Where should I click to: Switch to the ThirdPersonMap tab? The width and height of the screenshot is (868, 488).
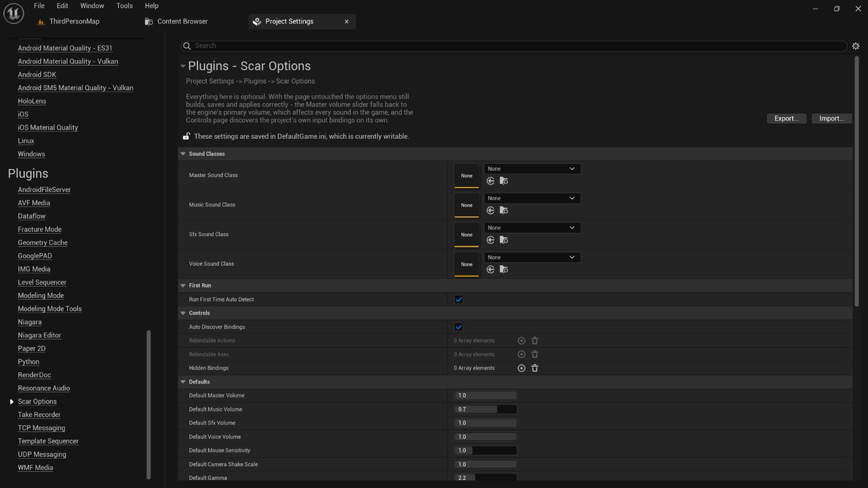click(68, 22)
